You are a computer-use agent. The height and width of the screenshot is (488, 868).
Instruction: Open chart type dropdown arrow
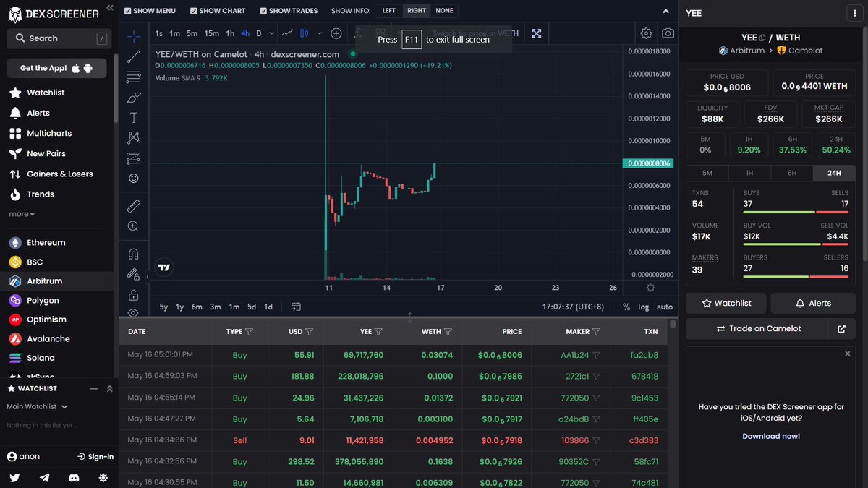pyautogui.click(x=318, y=33)
